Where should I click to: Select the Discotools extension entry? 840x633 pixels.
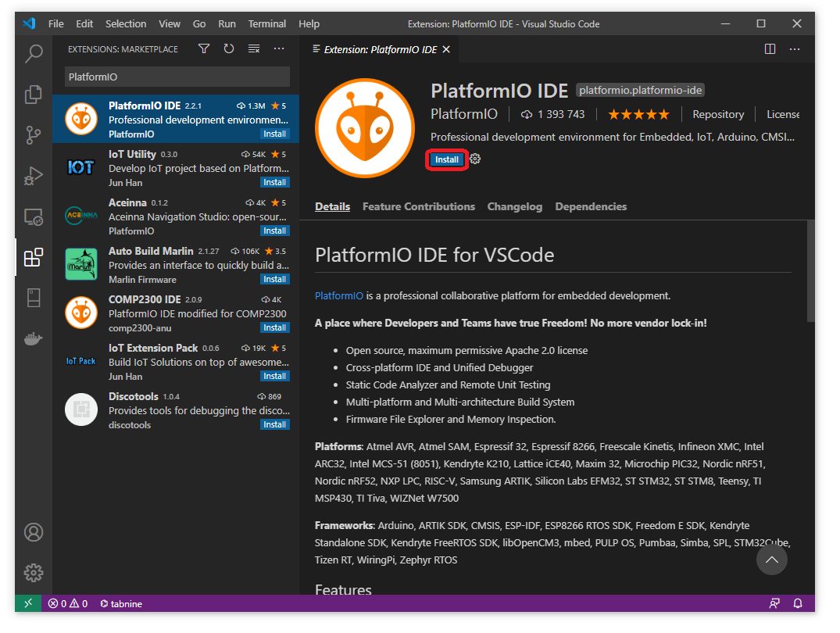point(176,410)
